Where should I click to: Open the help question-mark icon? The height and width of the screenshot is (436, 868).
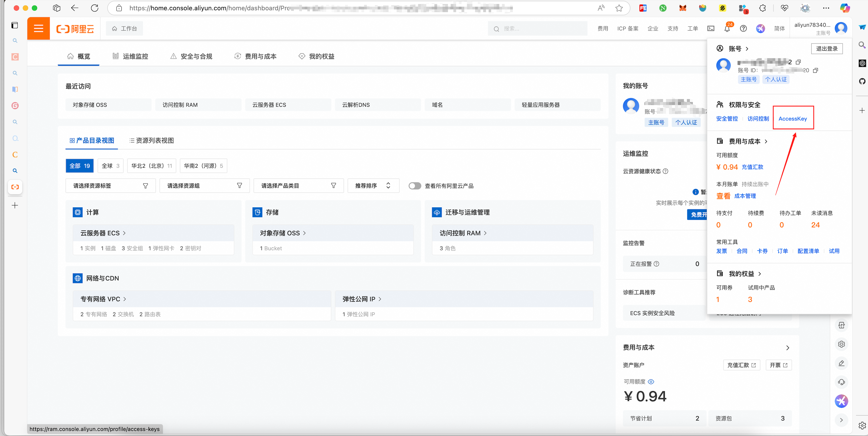coord(744,29)
